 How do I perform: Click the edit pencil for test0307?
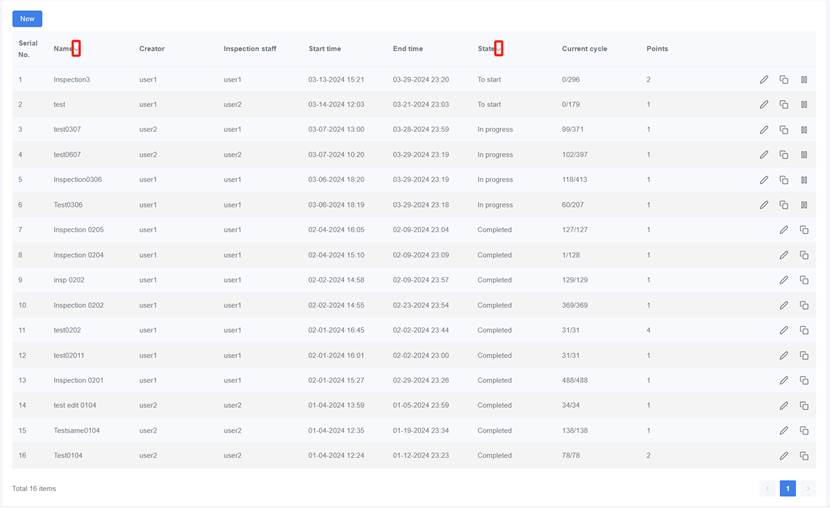click(764, 129)
